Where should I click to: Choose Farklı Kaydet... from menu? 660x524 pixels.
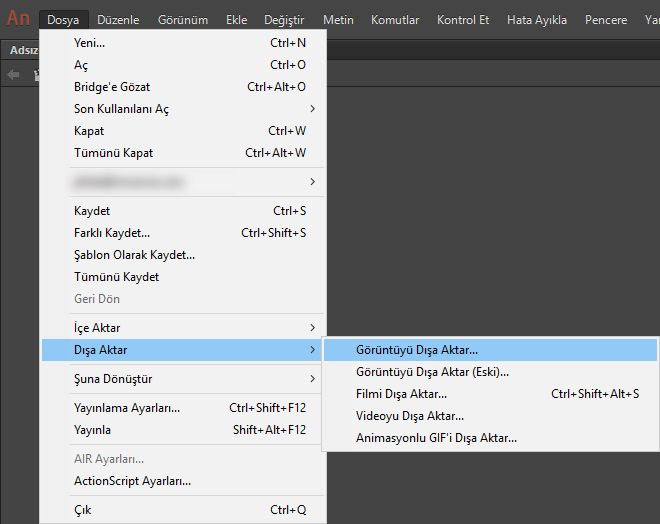112,233
